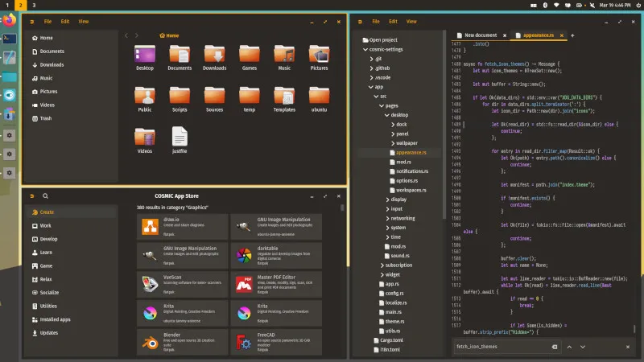Open the View menu in file manager

tap(84, 22)
